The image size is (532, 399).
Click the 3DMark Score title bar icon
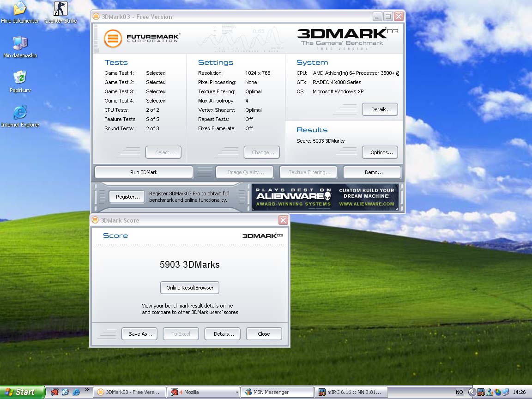coord(95,220)
